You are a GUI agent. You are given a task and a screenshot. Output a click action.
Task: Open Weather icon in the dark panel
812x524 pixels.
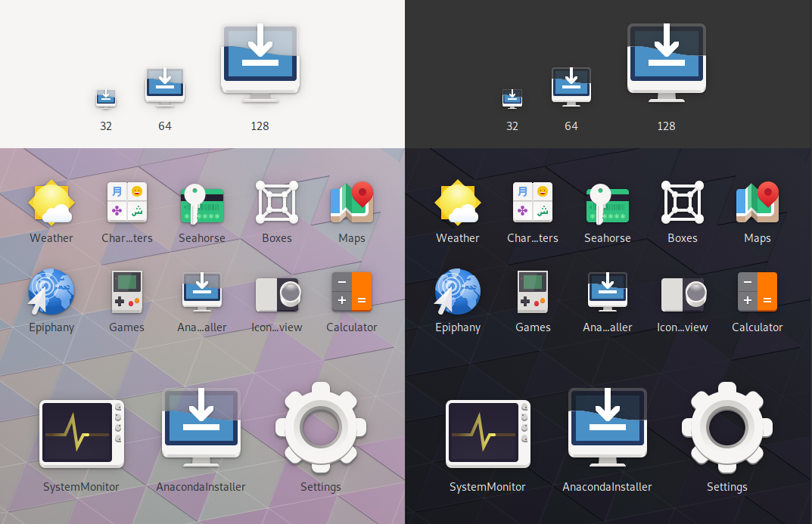click(458, 202)
